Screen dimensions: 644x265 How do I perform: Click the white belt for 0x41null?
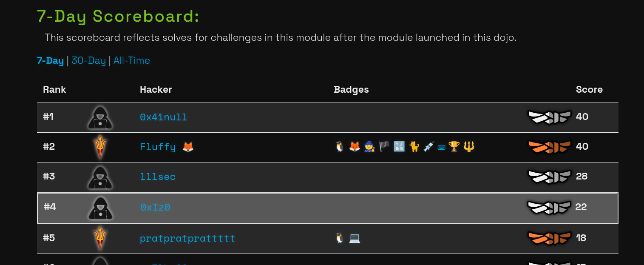coord(549,117)
